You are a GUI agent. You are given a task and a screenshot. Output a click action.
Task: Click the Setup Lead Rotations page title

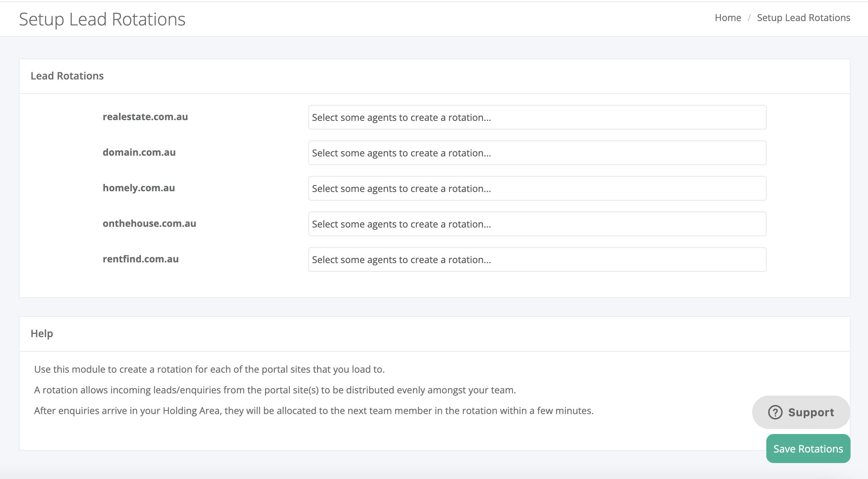click(102, 19)
